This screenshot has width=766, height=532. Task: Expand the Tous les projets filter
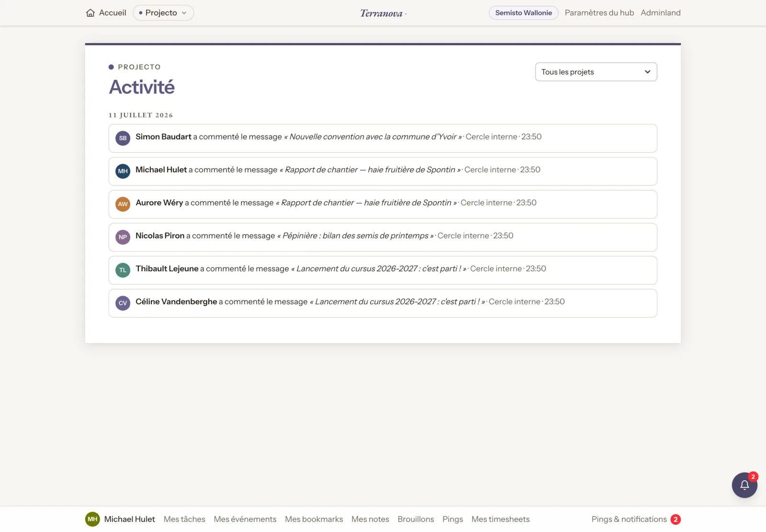click(x=596, y=72)
